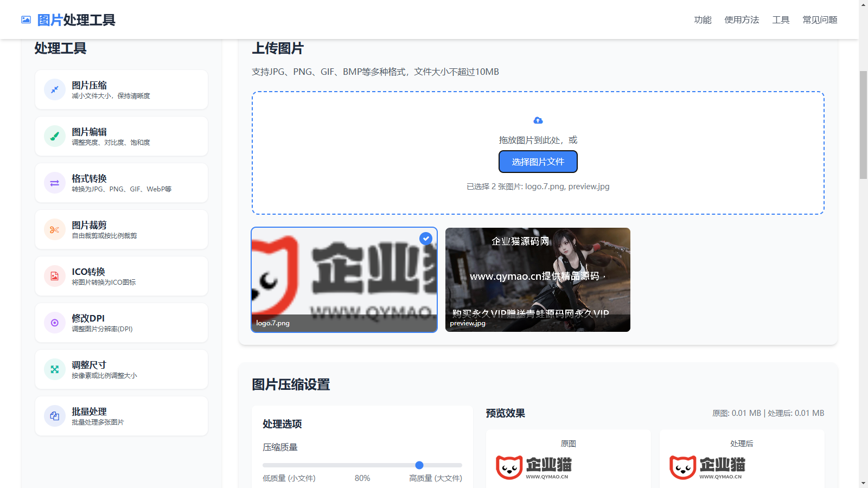Click the 预览效果 heading
868x488 pixels.
coord(506,413)
